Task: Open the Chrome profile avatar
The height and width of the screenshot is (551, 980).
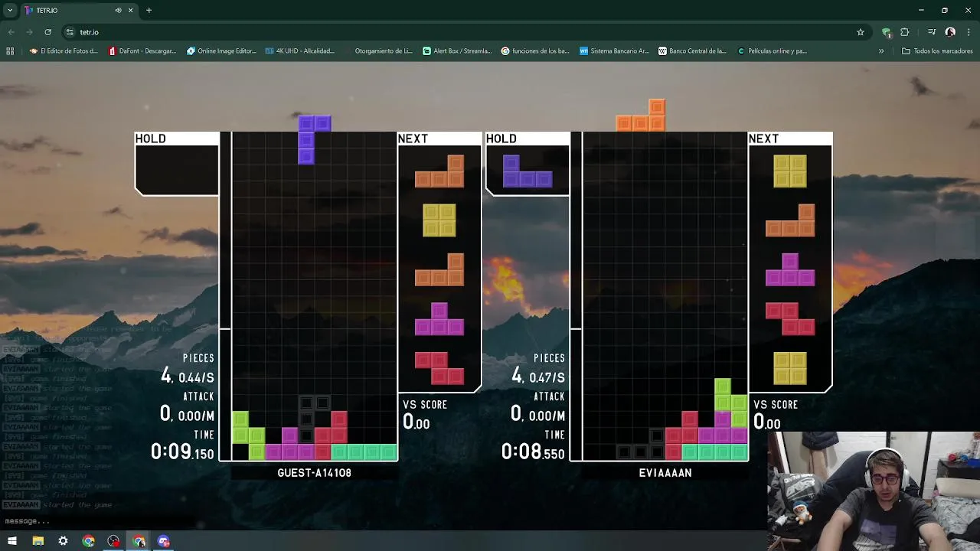Action: pos(950,32)
